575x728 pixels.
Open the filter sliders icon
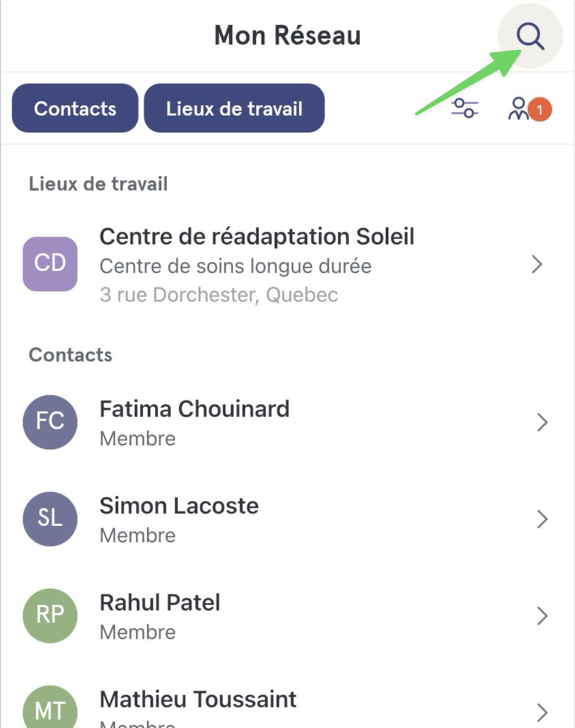[465, 108]
